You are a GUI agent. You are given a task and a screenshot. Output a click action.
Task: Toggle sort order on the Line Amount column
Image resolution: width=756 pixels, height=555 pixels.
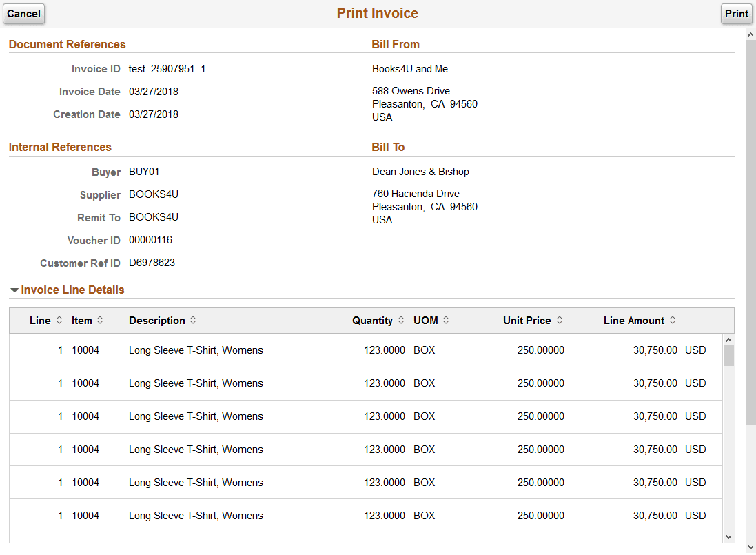671,320
